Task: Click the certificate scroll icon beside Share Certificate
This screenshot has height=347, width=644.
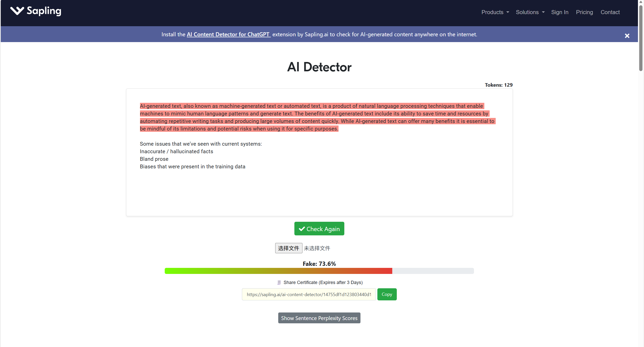Action: [279, 282]
